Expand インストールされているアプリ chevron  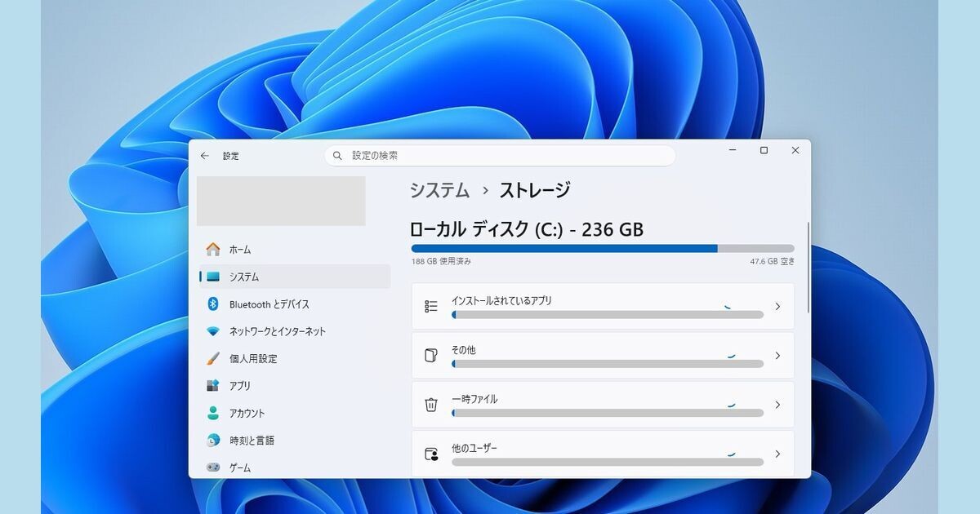coord(777,307)
